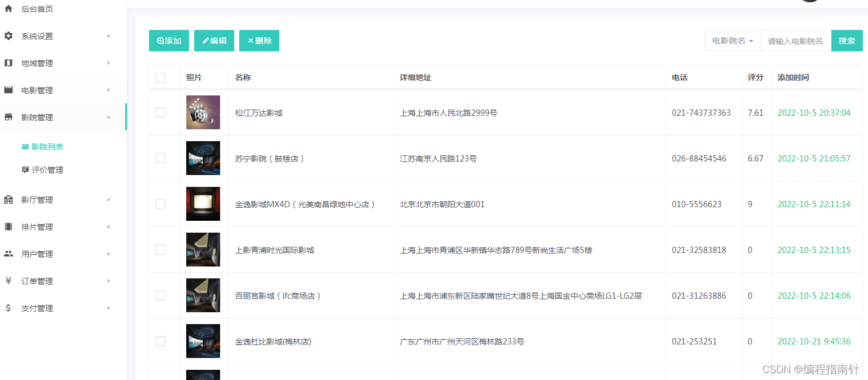Click the 添加 button
This screenshot has width=868, height=380.
(x=169, y=41)
